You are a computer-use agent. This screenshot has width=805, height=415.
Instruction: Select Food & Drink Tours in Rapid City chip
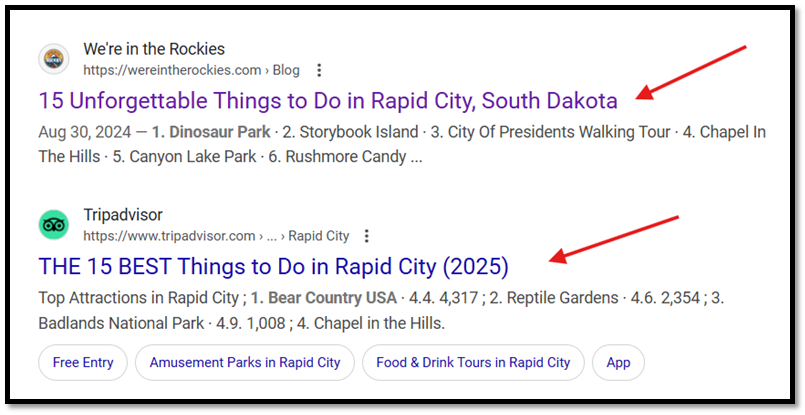click(x=473, y=362)
